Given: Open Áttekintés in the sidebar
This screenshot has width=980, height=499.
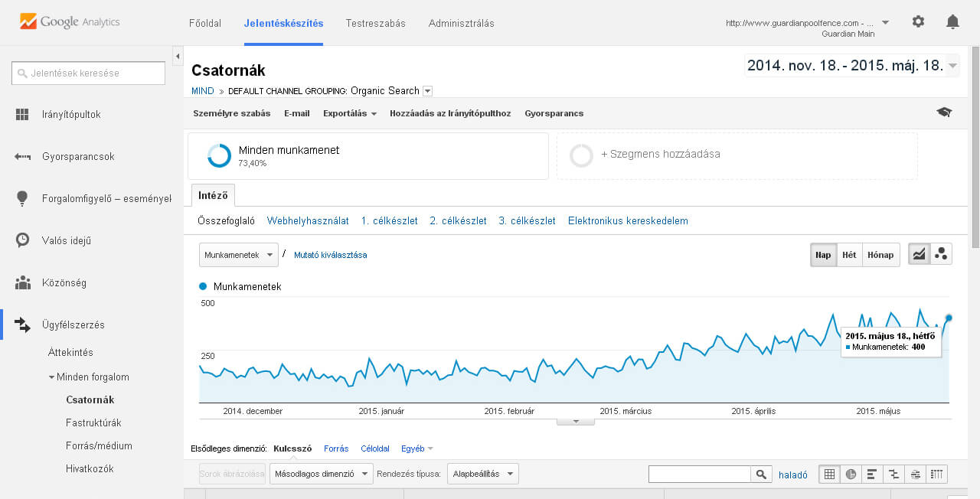Looking at the screenshot, I should [70, 353].
